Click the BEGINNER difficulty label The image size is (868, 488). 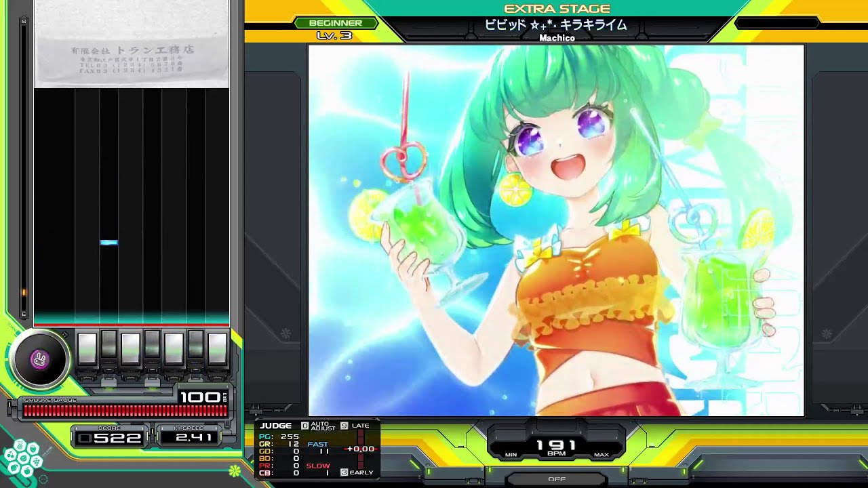tap(335, 23)
